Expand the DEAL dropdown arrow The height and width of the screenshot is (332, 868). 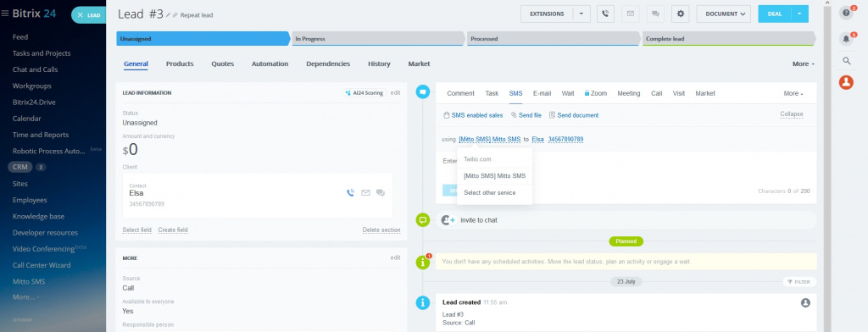tap(800, 14)
